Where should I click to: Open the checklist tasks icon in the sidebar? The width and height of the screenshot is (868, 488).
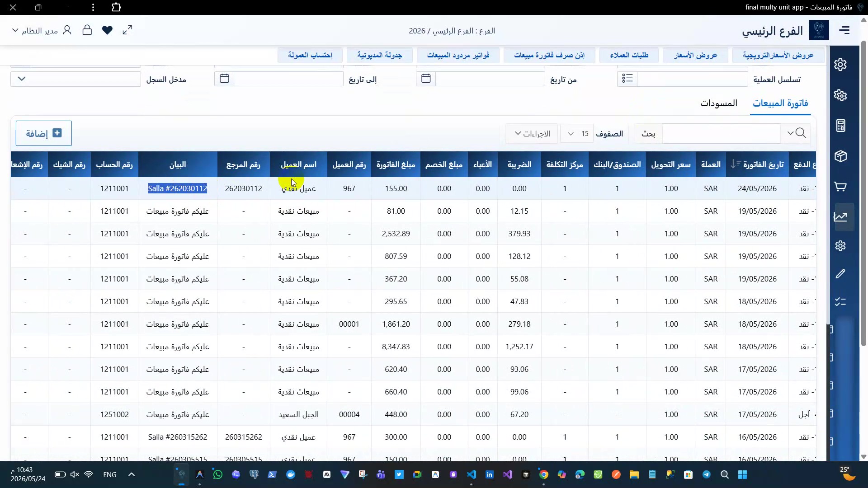840,302
